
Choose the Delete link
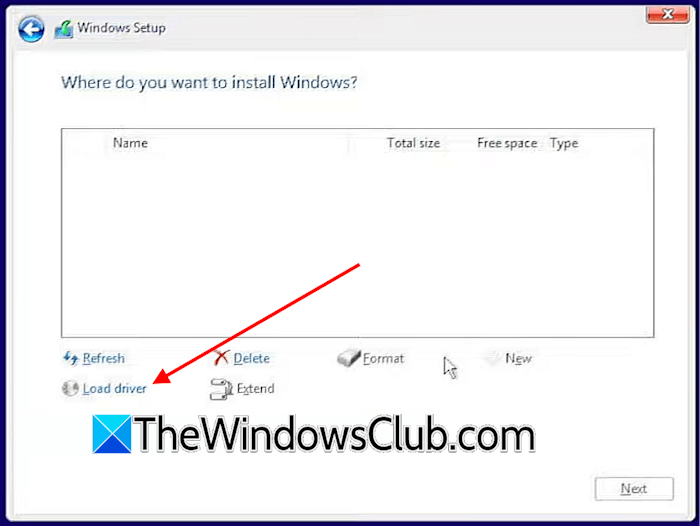(251, 358)
